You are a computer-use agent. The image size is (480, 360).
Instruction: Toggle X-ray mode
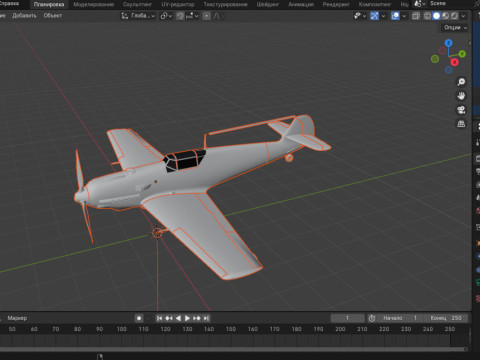point(415,16)
